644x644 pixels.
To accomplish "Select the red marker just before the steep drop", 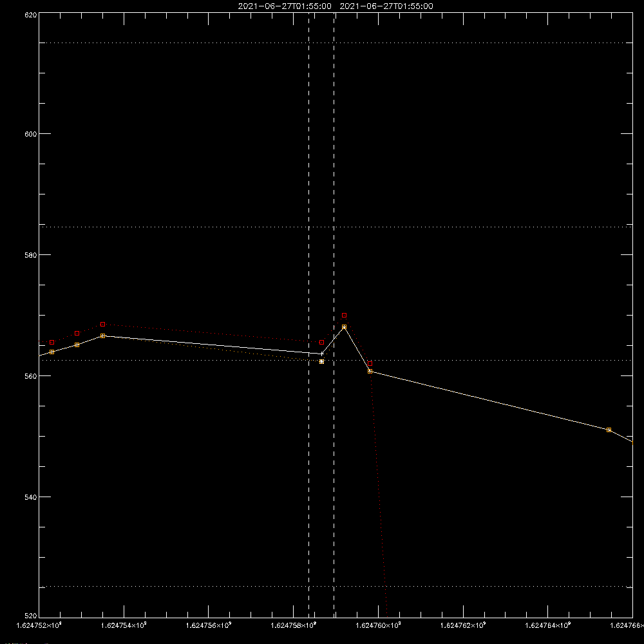I will [x=370, y=363].
